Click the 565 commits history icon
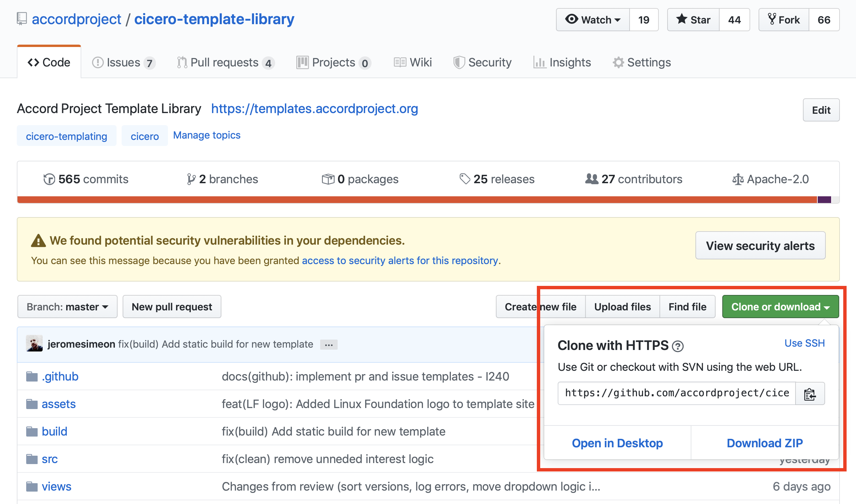The width and height of the screenshot is (856, 504). [49, 179]
